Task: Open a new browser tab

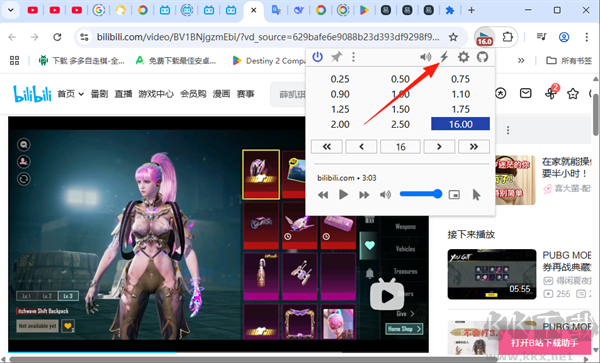Action: pyautogui.click(x=471, y=10)
